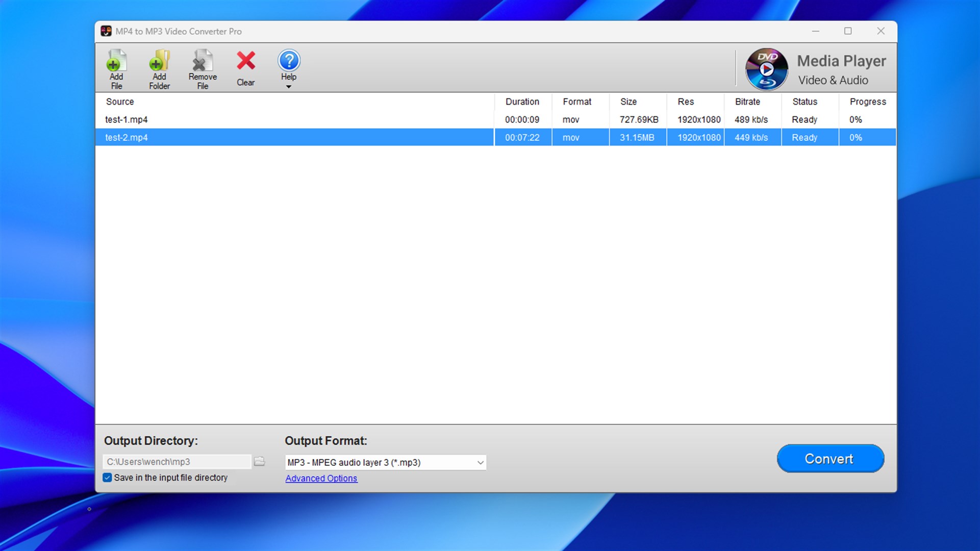Open Advanced Options link

point(321,478)
